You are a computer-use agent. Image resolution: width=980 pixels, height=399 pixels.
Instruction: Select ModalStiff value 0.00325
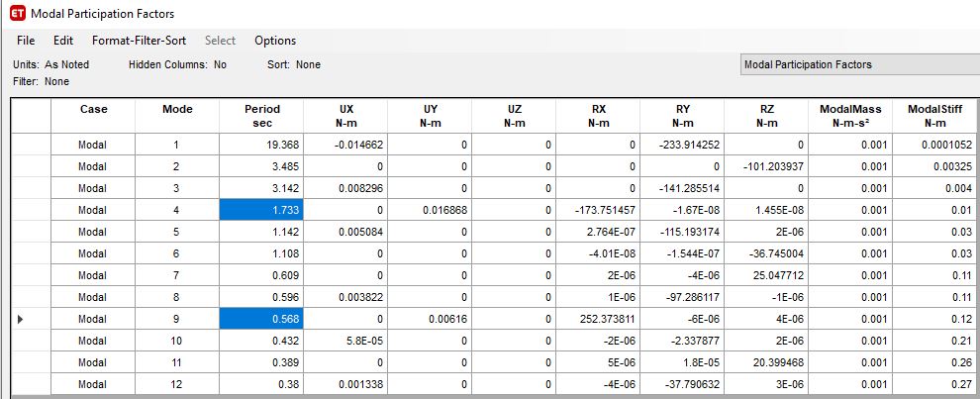tap(935, 167)
